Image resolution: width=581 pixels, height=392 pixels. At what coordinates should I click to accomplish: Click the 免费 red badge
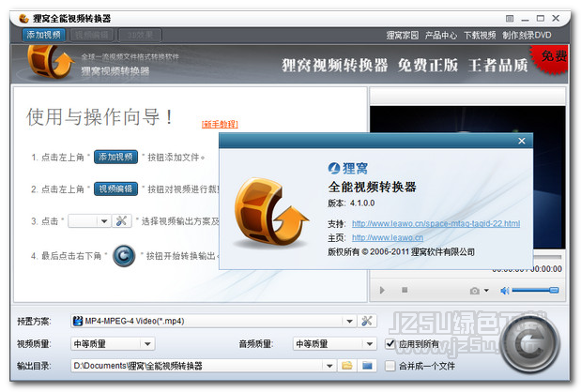click(550, 59)
